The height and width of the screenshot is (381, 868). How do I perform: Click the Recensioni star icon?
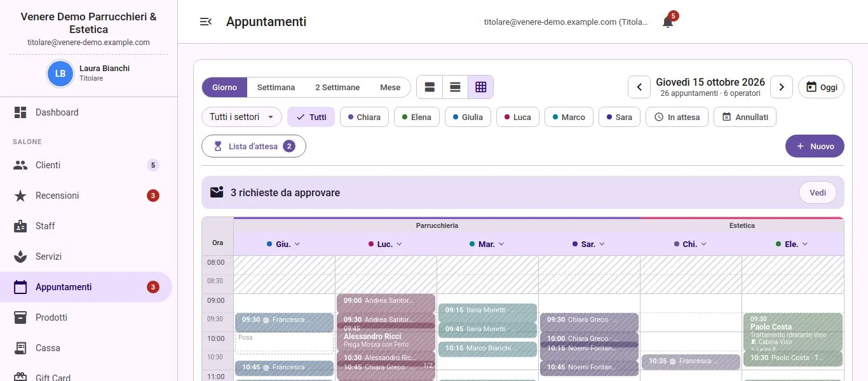pyautogui.click(x=20, y=196)
